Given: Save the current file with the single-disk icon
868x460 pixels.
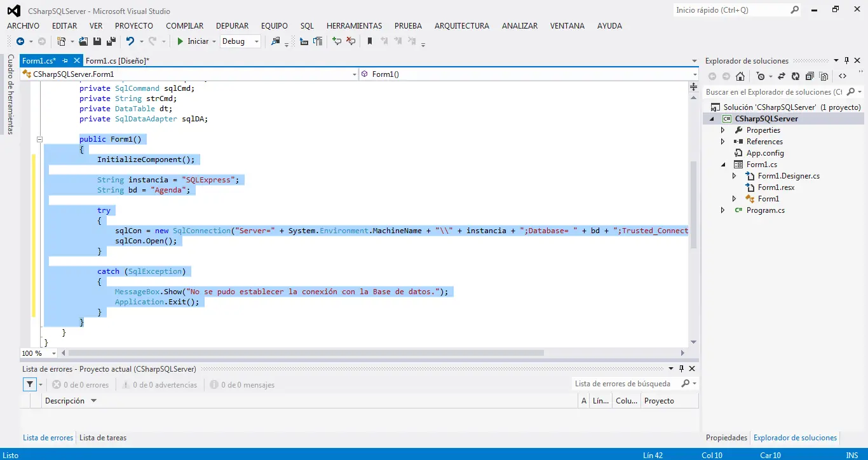Looking at the screenshot, I should (x=97, y=41).
